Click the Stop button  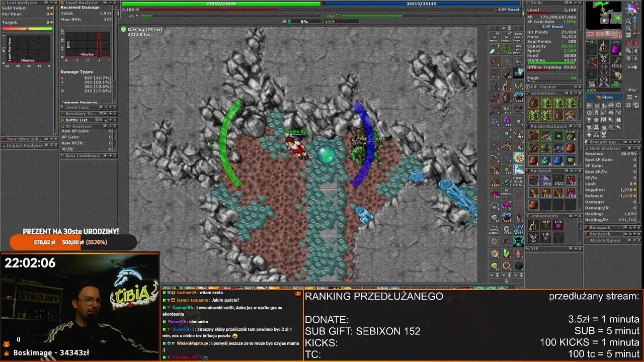click(x=632, y=90)
